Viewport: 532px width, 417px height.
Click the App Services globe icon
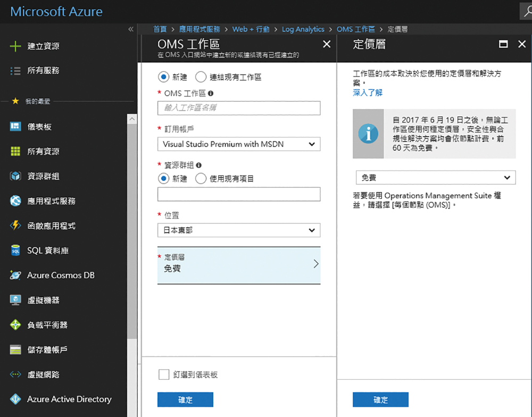tap(15, 201)
